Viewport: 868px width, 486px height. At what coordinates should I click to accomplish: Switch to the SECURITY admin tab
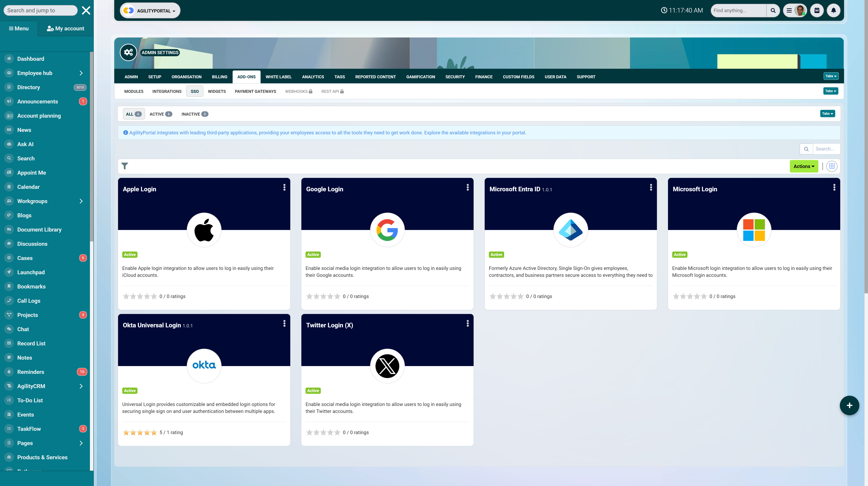pyautogui.click(x=455, y=77)
